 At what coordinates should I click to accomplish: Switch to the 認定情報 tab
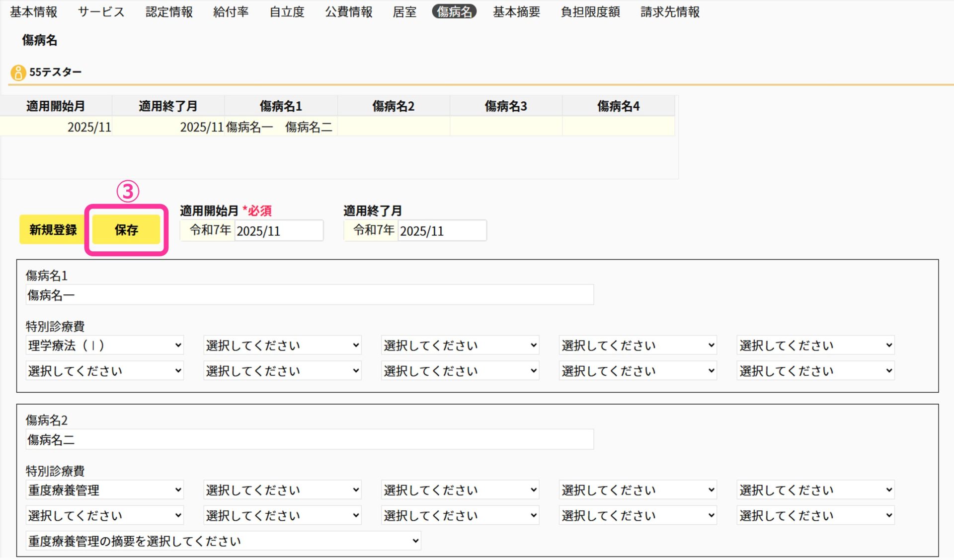pyautogui.click(x=169, y=12)
